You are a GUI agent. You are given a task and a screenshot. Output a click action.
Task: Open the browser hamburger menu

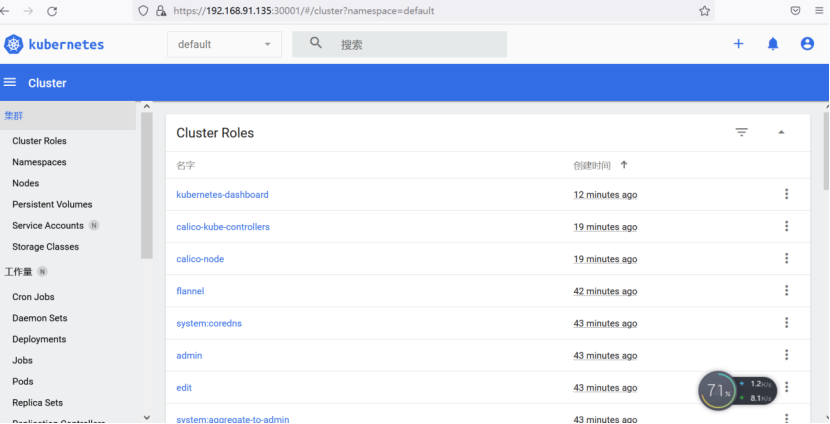pyautogui.click(x=819, y=11)
